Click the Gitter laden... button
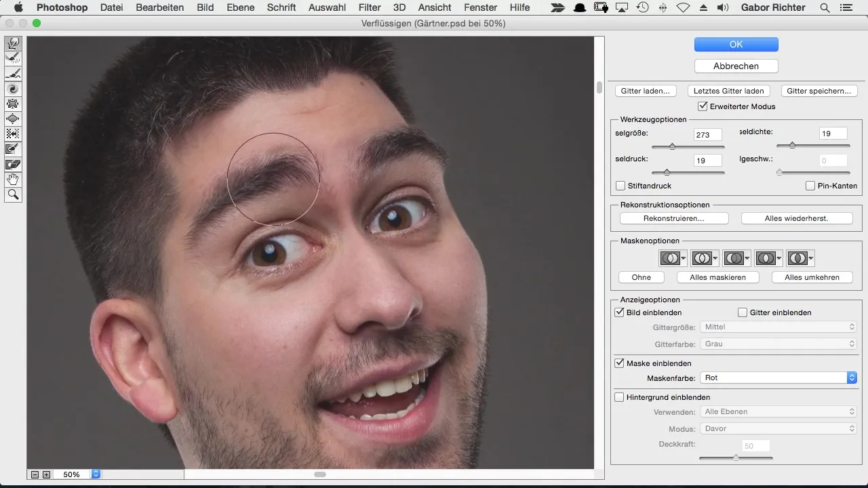This screenshot has width=868, height=488. click(x=646, y=91)
